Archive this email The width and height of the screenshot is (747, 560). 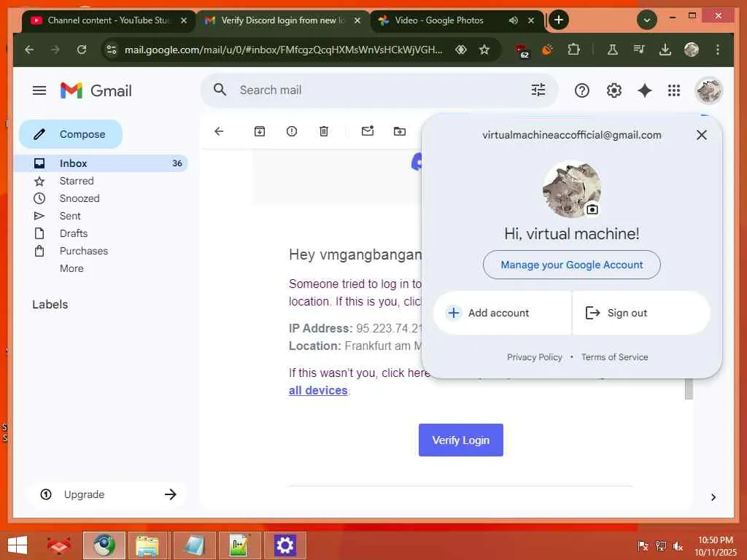[x=259, y=131]
